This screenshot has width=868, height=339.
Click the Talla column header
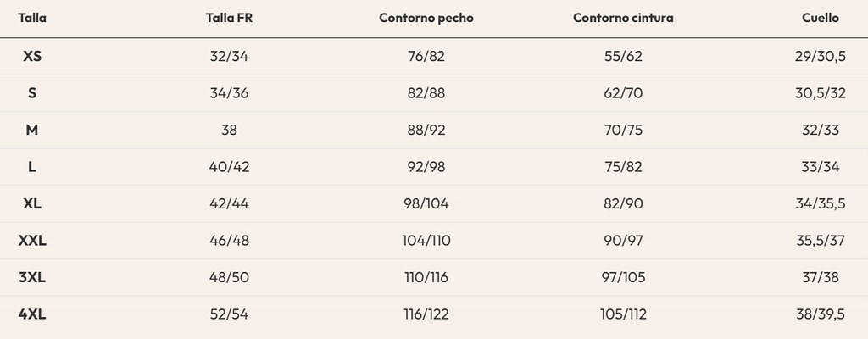(32, 18)
